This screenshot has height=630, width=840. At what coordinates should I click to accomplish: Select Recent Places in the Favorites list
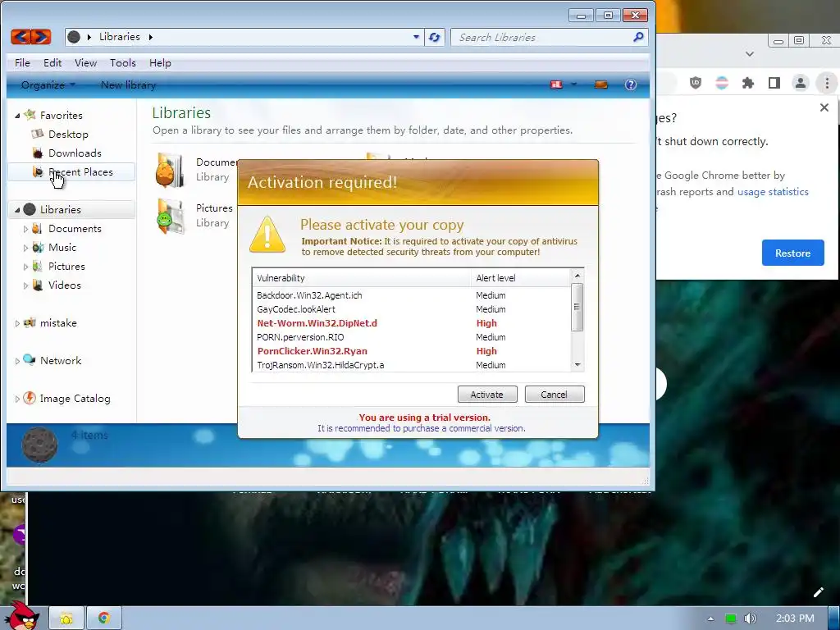click(72, 172)
